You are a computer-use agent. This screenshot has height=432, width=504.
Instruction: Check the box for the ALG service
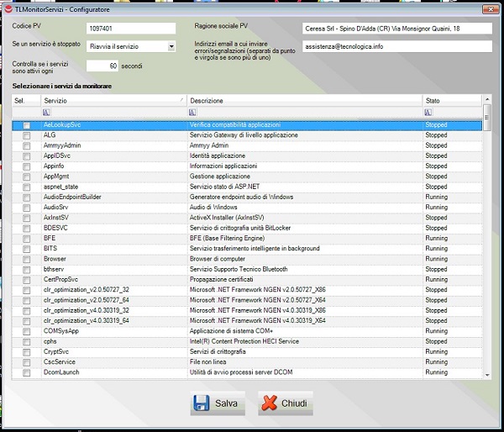27,134
